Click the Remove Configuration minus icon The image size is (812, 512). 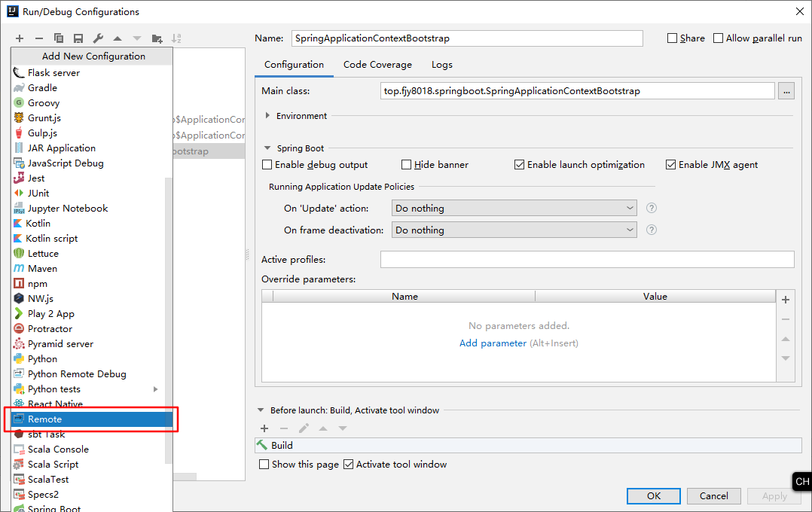tap(39, 38)
